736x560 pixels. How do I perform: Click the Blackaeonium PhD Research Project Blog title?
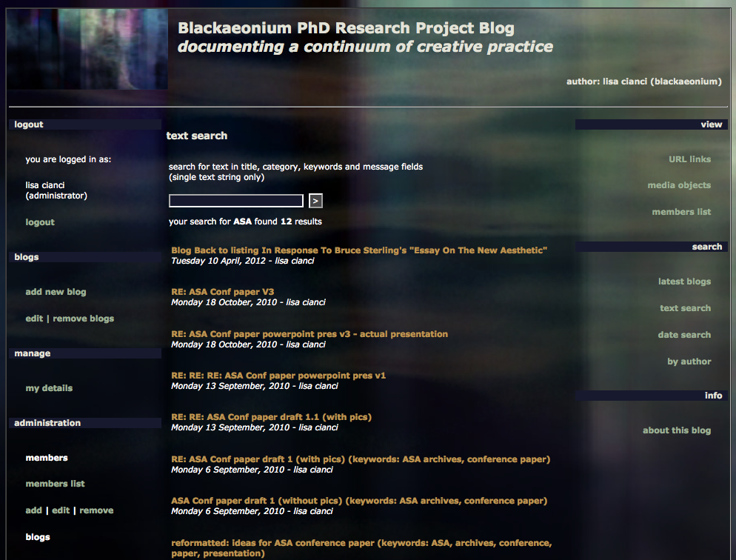coord(346,28)
